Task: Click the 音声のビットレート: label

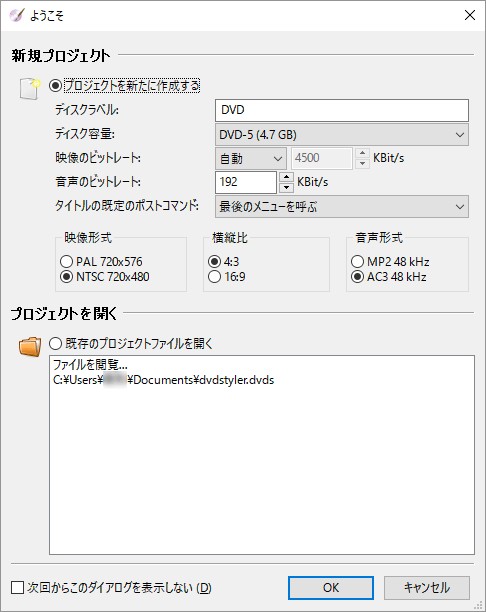Action: pos(98,182)
